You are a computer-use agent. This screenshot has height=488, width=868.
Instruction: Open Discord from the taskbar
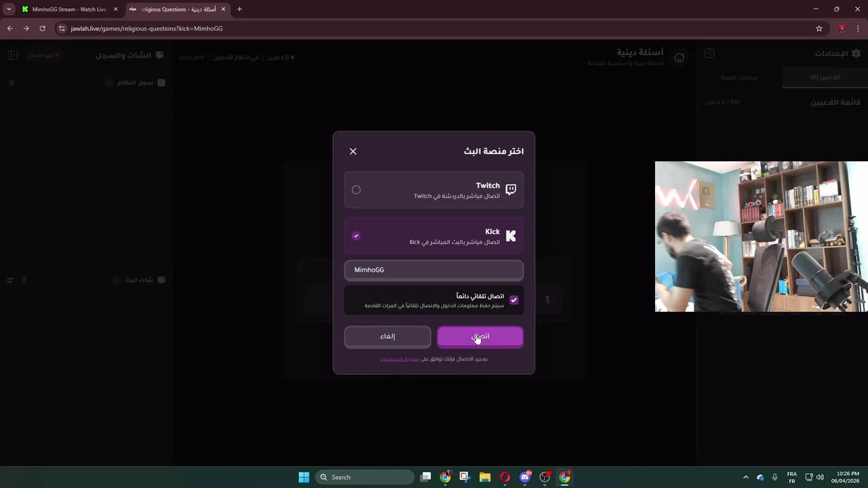tap(525, 477)
